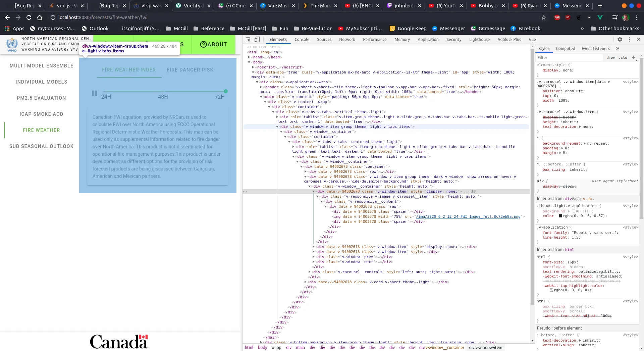Show more bookmarks with the chevron
644x351 pixels.
[582, 29]
